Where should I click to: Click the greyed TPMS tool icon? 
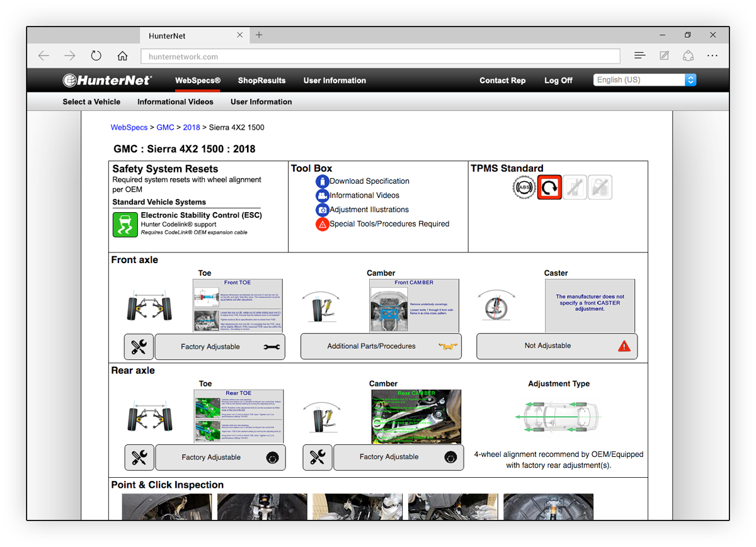point(575,187)
